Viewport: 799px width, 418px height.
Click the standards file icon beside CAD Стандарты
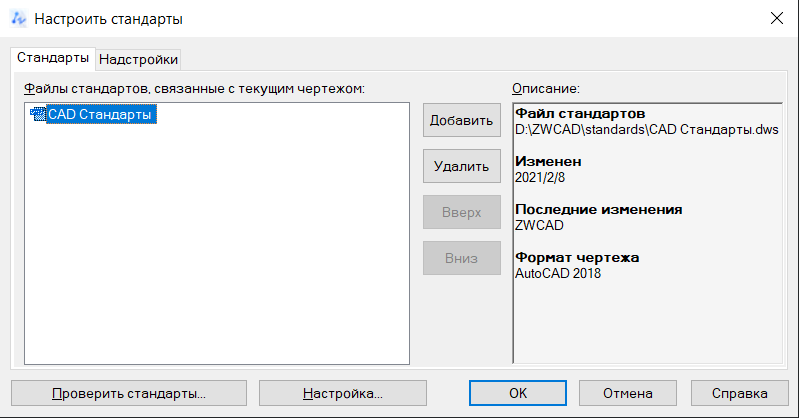[38, 114]
